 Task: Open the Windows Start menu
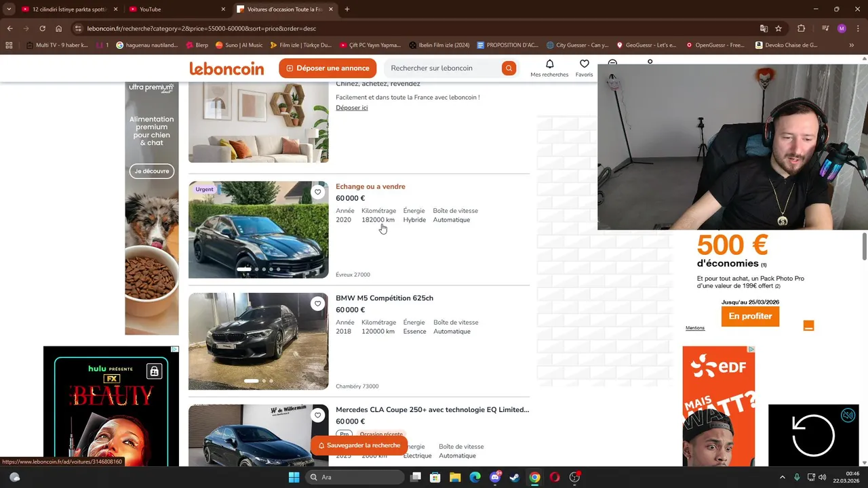point(294,477)
